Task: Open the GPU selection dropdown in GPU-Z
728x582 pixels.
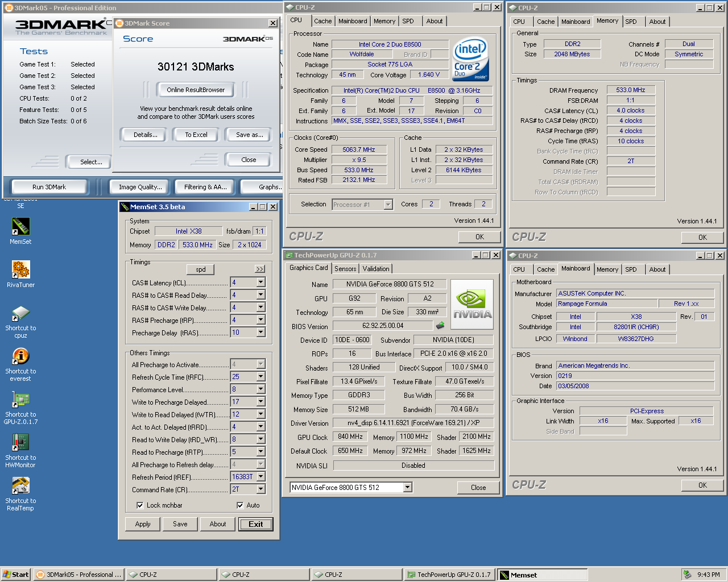Action: click(x=407, y=488)
